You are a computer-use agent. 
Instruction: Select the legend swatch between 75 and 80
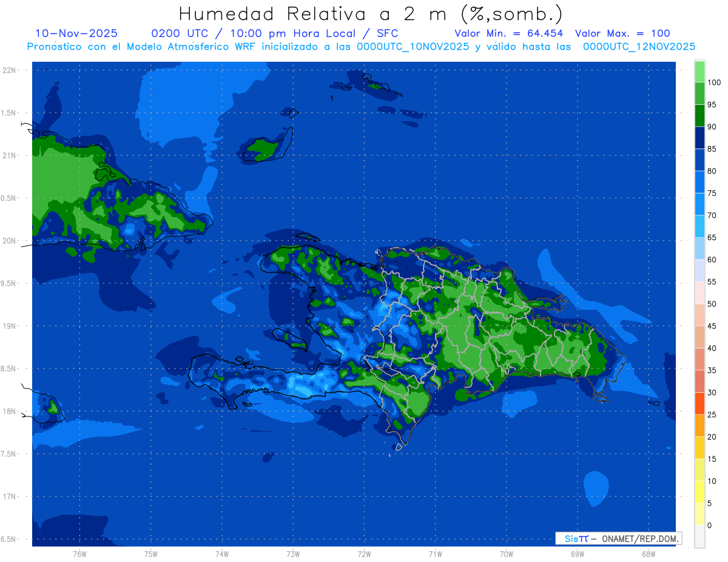click(699, 182)
